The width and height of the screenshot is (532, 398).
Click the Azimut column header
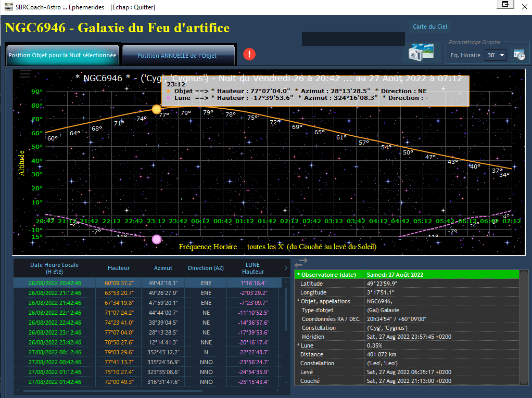click(163, 268)
